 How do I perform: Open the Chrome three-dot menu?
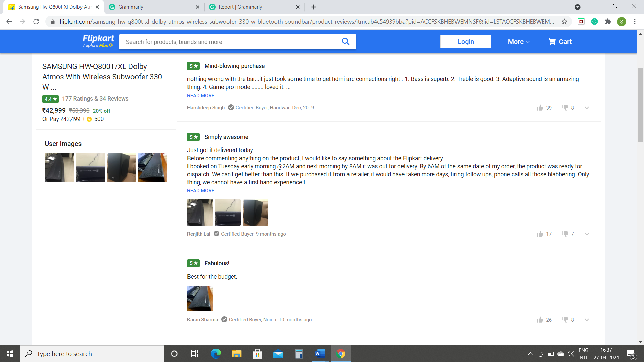coord(635,22)
